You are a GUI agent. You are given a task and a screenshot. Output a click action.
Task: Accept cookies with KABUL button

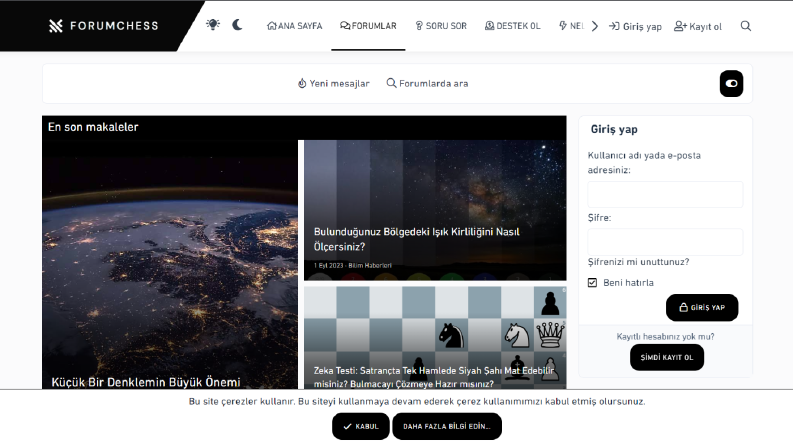361,426
